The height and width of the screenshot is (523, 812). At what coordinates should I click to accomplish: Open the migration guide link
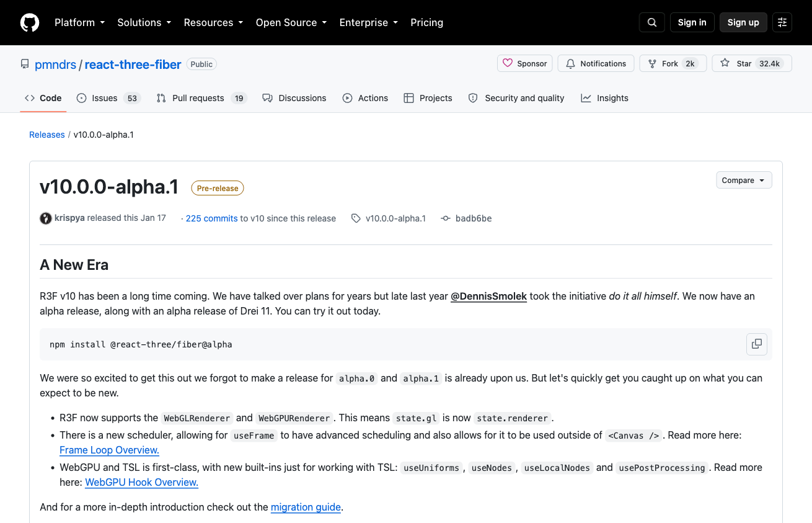pyautogui.click(x=306, y=507)
